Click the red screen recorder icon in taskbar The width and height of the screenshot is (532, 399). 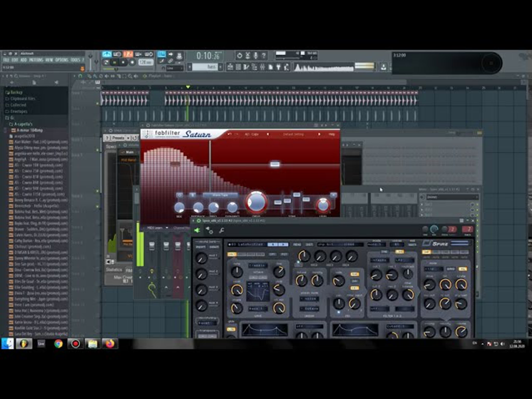click(75, 344)
